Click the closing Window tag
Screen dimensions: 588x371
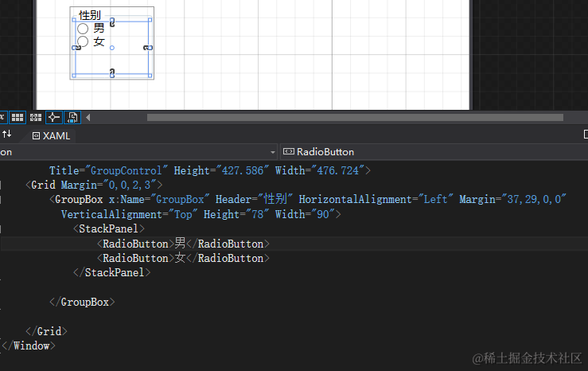click(29, 346)
